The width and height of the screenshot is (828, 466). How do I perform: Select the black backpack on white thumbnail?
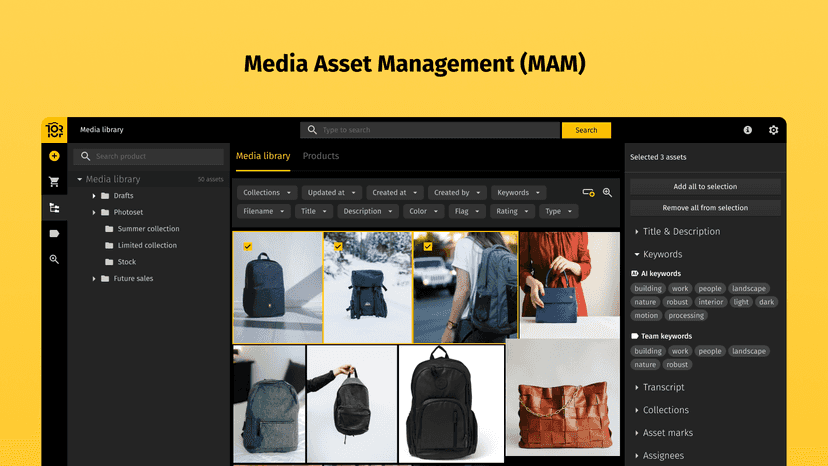451,404
